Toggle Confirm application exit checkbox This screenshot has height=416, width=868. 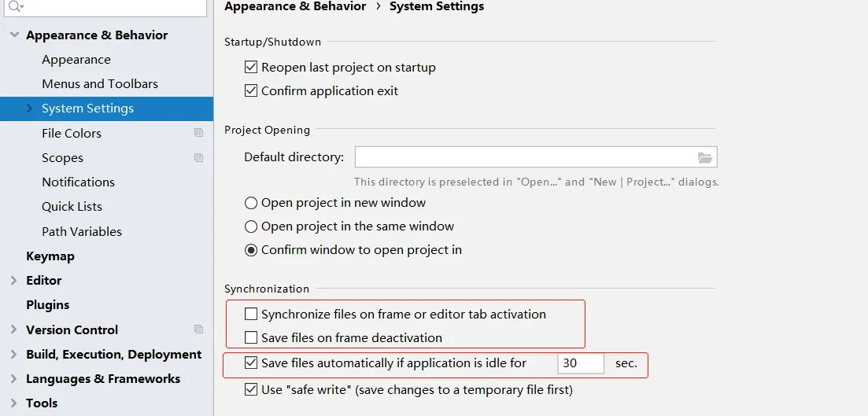(x=251, y=90)
